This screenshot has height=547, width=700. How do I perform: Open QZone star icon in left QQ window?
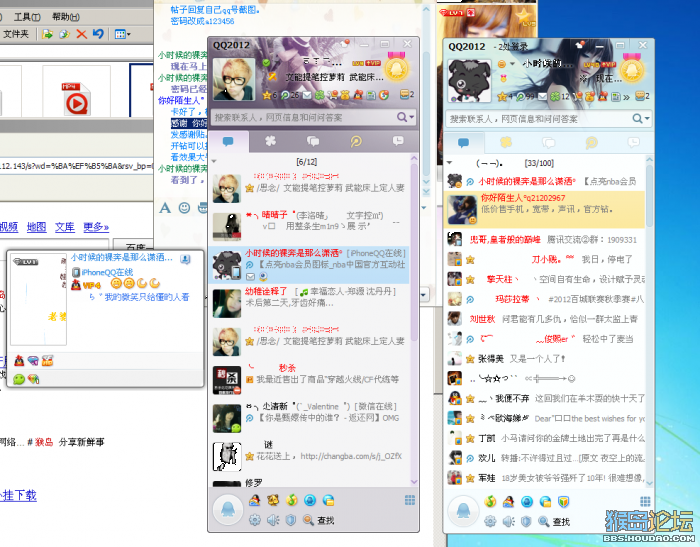267,95
